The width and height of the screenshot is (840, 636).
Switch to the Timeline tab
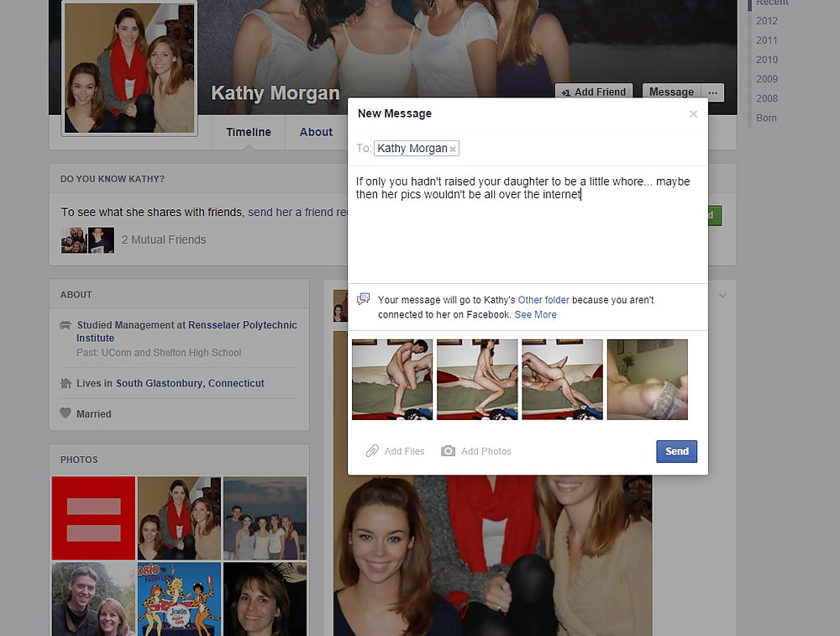click(249, 132)
